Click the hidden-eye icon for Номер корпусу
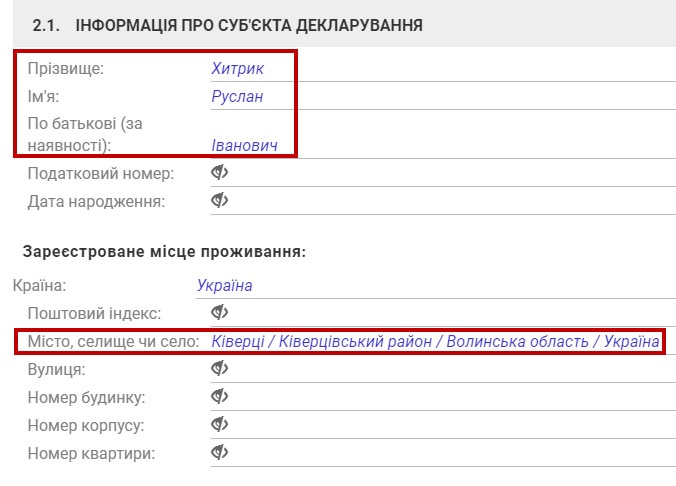Screen dimensions: 676x486 [x=220, y=425]
